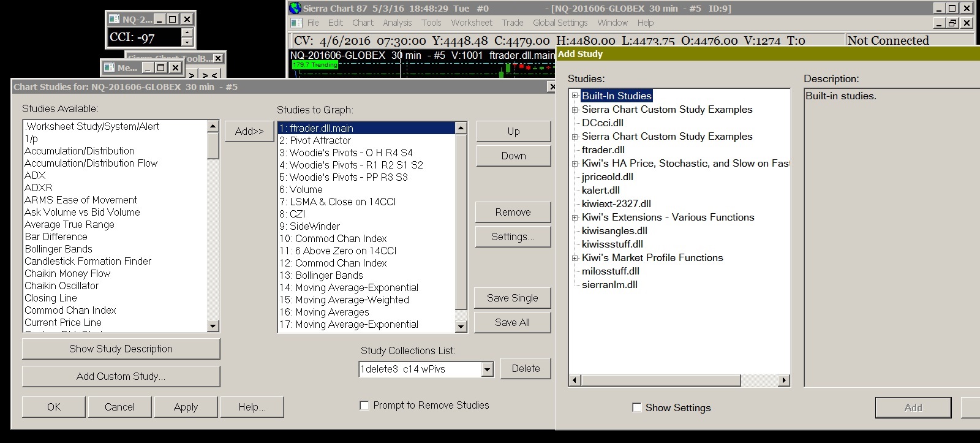Select 'Bollinger Bands' in Studies to Graph
Viewport: 980px width, 443px height.
pyautogui.click(x=366, y=275)
